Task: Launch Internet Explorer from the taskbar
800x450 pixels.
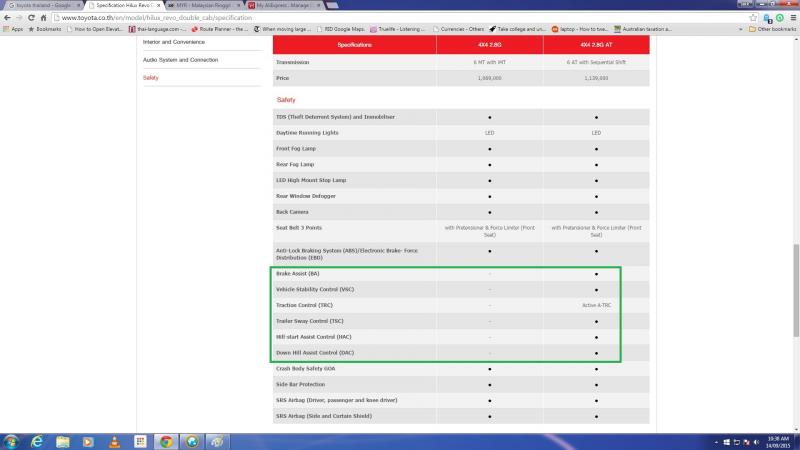Action: [37, 442]
